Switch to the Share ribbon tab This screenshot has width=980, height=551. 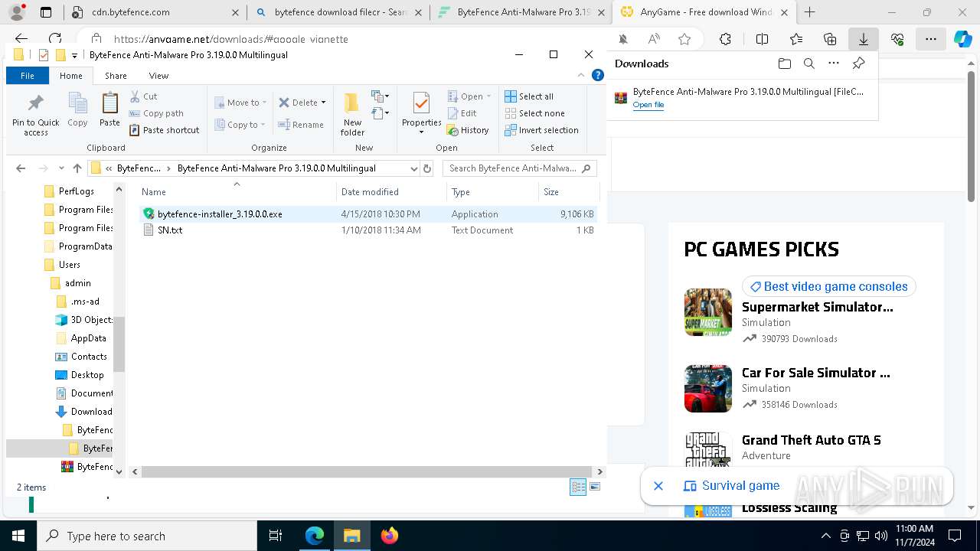tap(116, 76)
